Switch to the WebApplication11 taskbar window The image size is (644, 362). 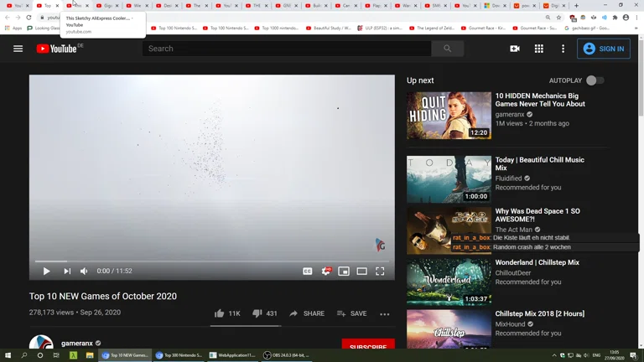pos(232,355)
